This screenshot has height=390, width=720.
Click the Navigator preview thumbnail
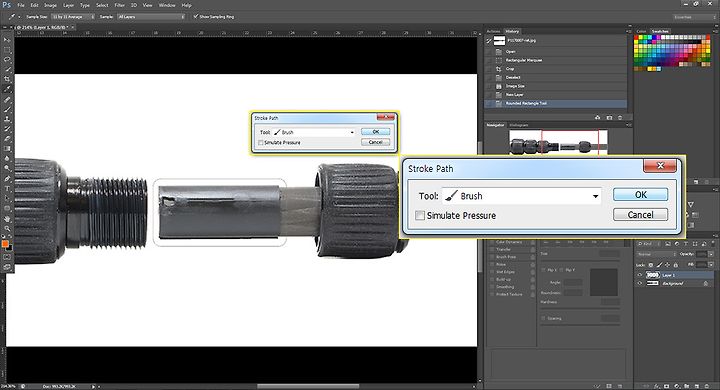click(558, 143)
